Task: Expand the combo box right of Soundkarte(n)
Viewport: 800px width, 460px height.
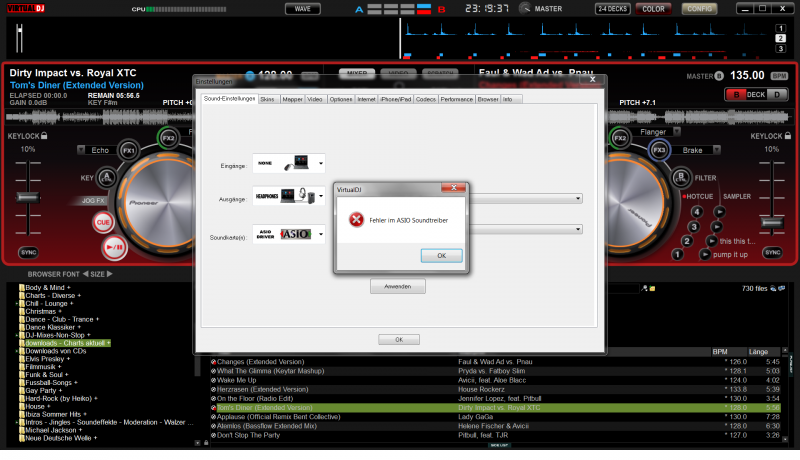Action: [578, 229]
